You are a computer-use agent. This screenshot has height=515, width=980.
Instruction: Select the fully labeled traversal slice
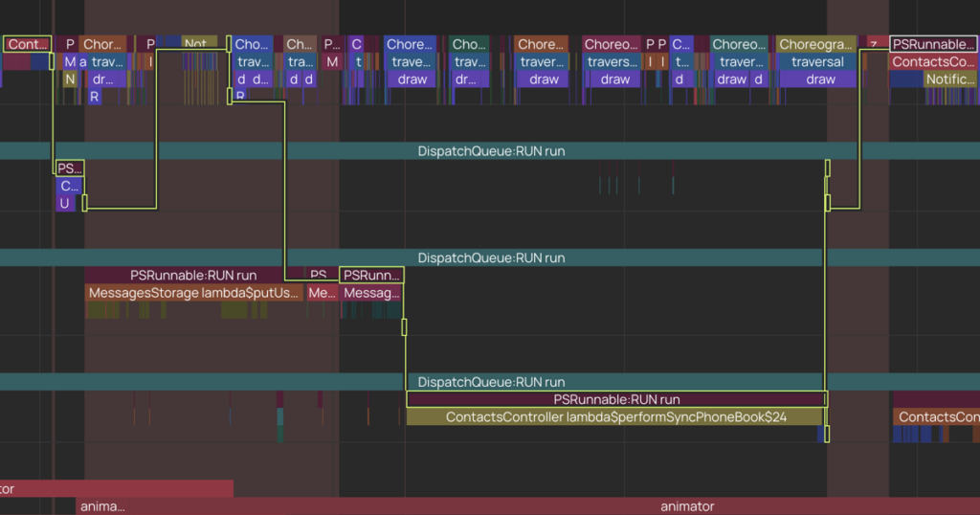[x=818, y=62]
